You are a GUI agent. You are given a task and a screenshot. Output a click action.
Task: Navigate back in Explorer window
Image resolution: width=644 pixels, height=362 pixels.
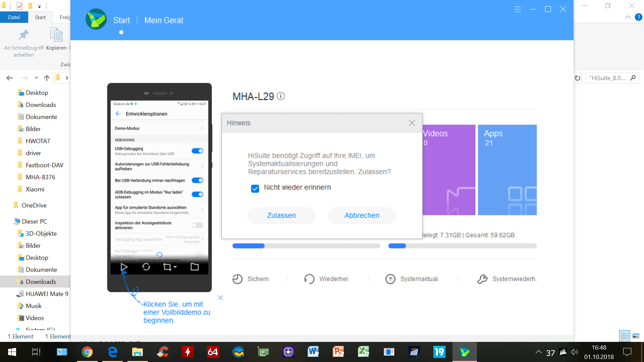coord(9,78)
